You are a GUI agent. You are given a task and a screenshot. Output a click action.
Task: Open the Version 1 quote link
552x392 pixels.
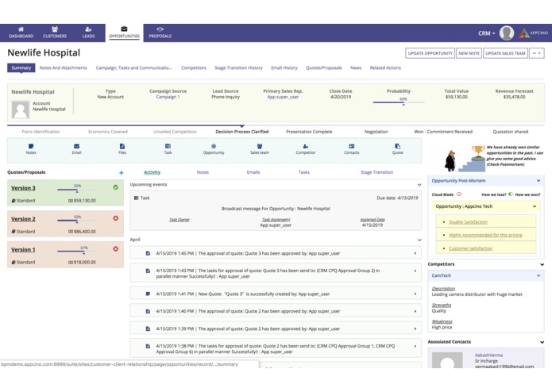(23, 250)
